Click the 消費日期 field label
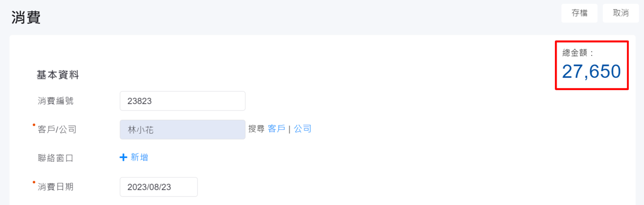Viewport: 644px width, 205px height. [x=56, y=187]
